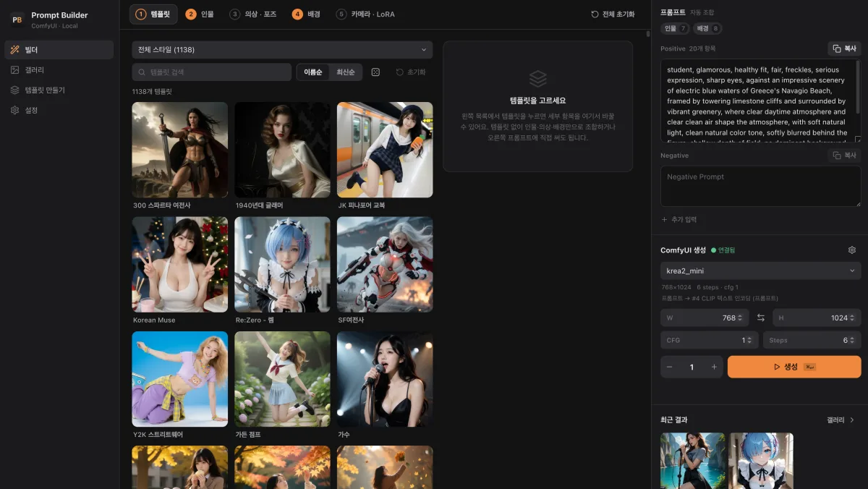Copy the Negative prompt with 복사
Image resolution: width=868 pixels, height=489 pixels.
(x=844, y=156)
